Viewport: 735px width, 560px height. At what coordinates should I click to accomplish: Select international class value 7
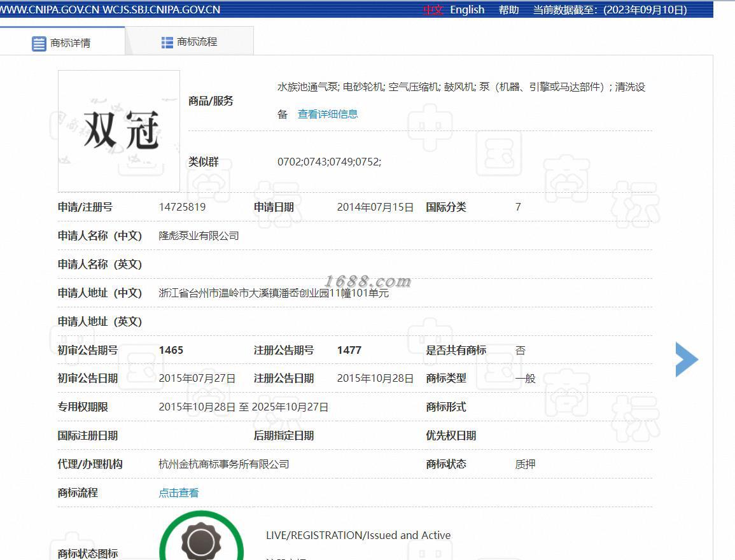point(518,207)
